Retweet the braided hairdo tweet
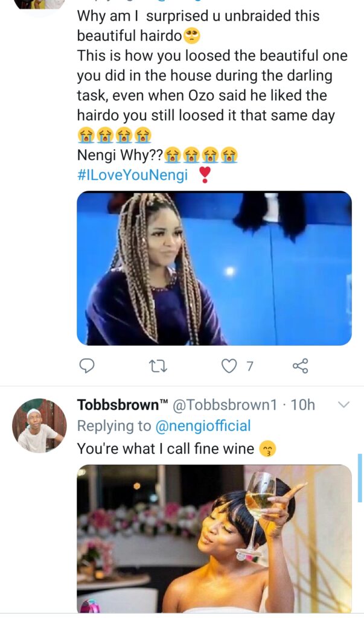This screenshot has width=364, height=618. pos(158,365)
